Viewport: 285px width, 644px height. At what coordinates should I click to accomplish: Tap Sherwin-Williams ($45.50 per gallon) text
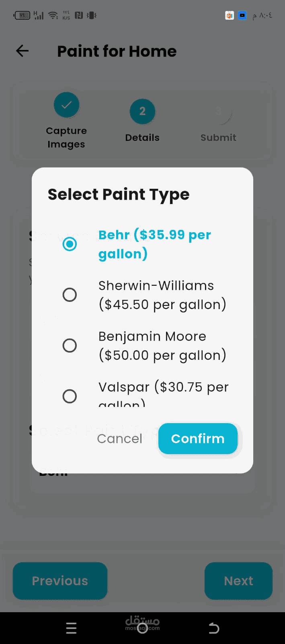pos(162,295)
